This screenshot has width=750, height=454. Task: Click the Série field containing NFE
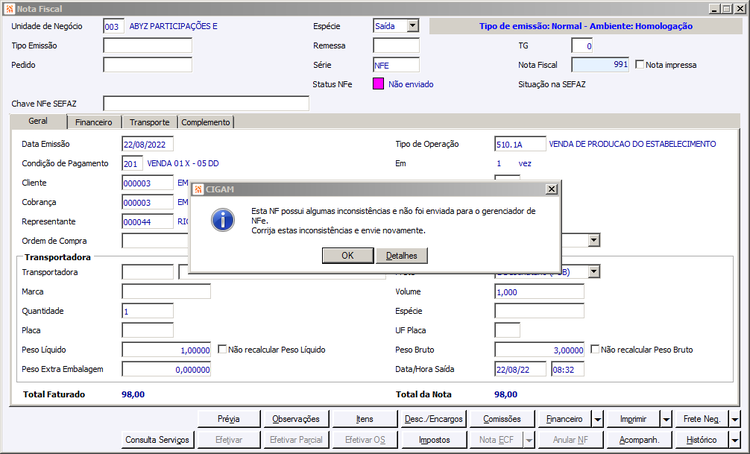click(396, 65)
